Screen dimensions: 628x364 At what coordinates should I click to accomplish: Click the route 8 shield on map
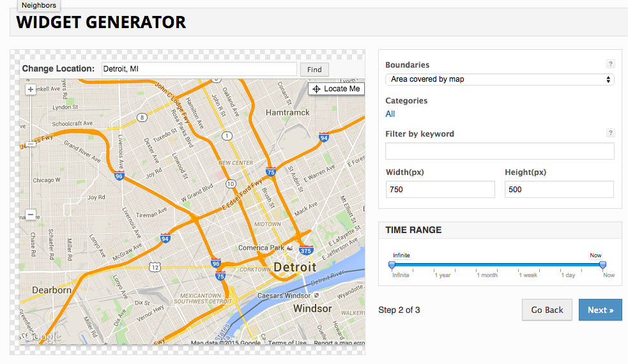142,118
